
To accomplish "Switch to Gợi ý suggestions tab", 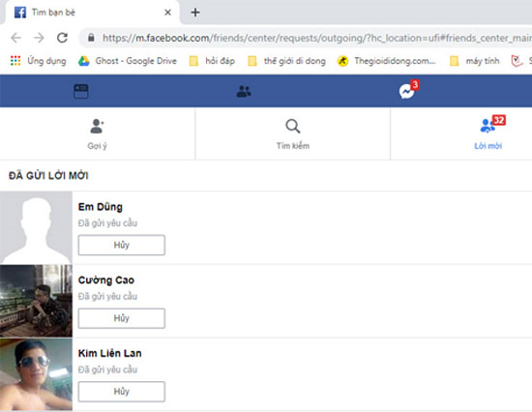I will click(97, 134).
